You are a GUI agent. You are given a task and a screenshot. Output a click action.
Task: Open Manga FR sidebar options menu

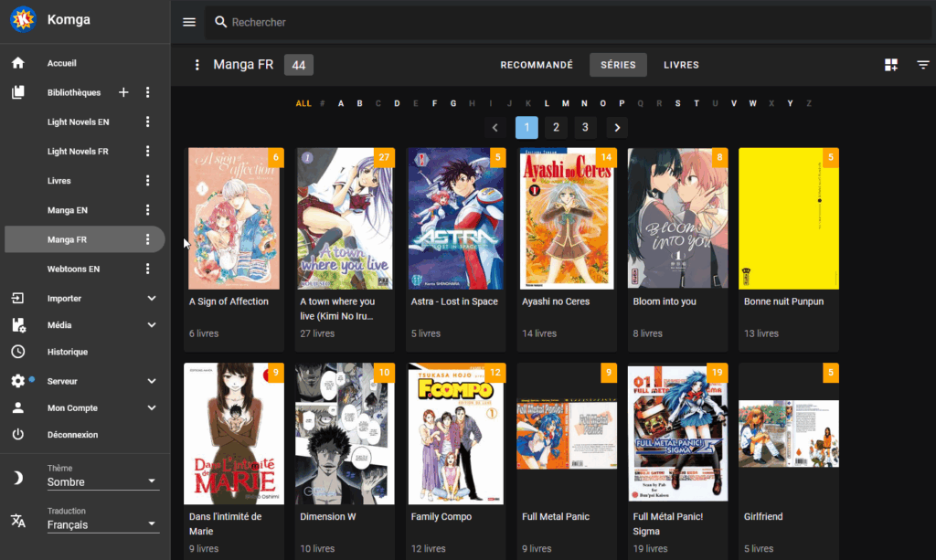[x=147, y=239]
